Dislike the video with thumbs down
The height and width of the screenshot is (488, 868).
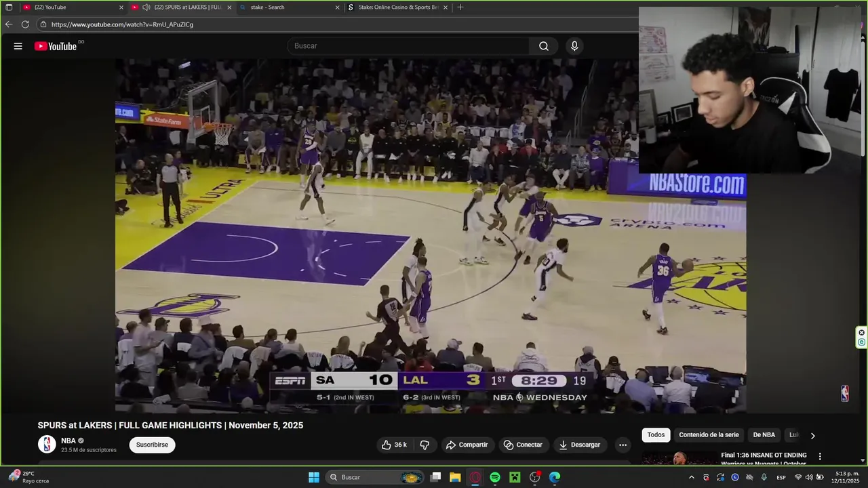[425, 445]
